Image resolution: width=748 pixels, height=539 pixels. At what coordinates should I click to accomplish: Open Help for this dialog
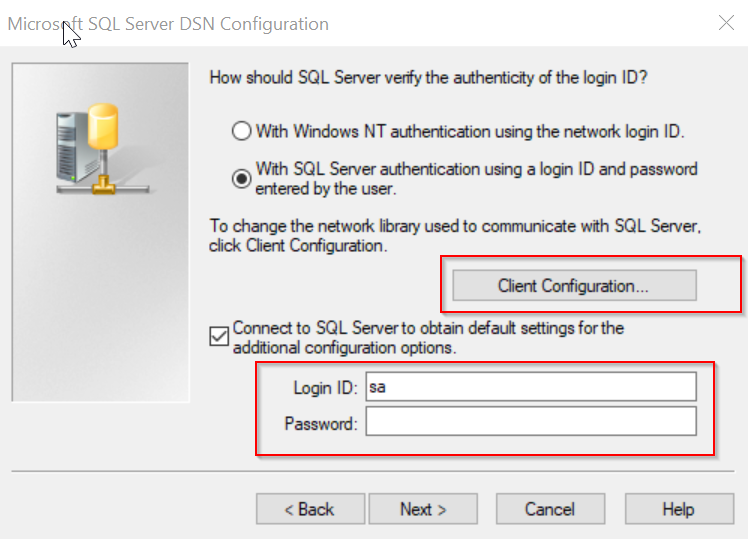pos(679,509)
